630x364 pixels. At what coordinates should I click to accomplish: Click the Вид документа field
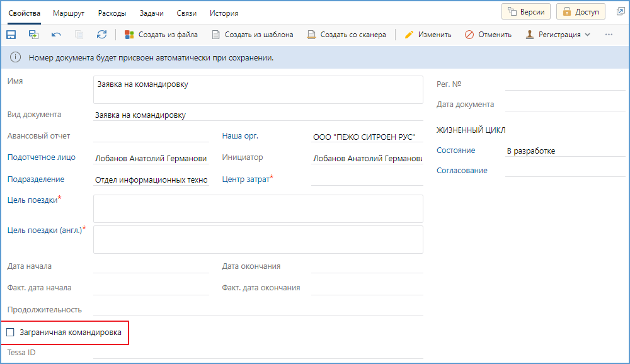(258, 115)
